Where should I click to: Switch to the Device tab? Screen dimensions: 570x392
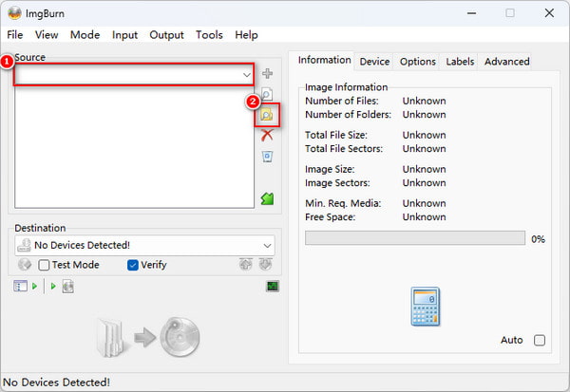tap(374, 62)
